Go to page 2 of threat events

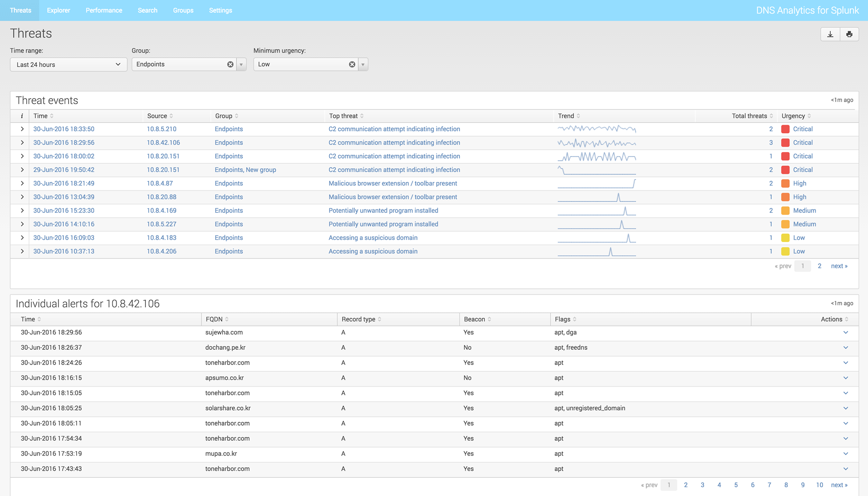pos(819,266)
